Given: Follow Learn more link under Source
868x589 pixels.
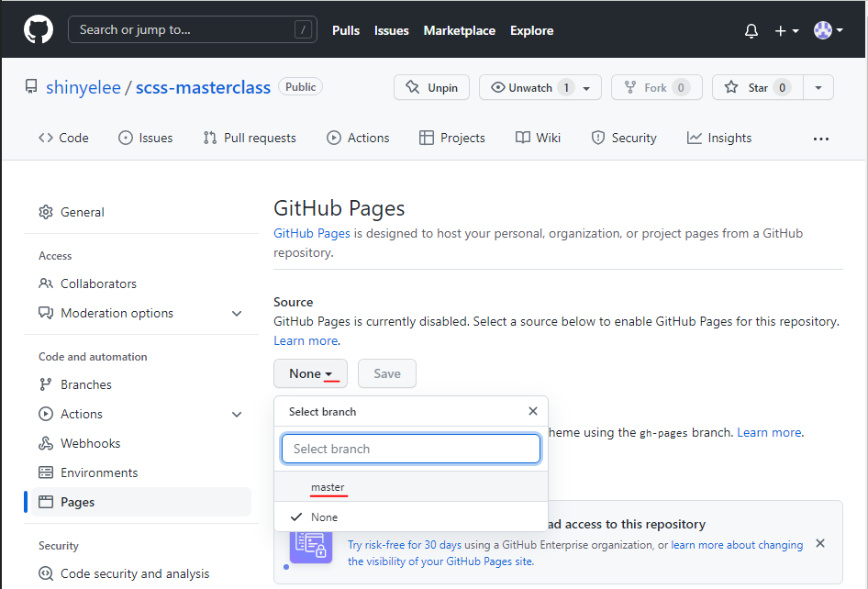Looking at the screenshot, I should click(x=306, y=340).
